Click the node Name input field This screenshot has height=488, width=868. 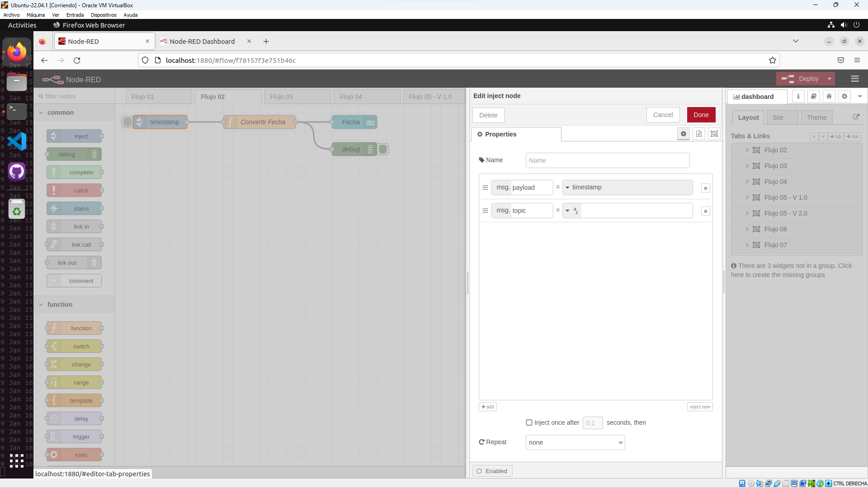point(607,160)
